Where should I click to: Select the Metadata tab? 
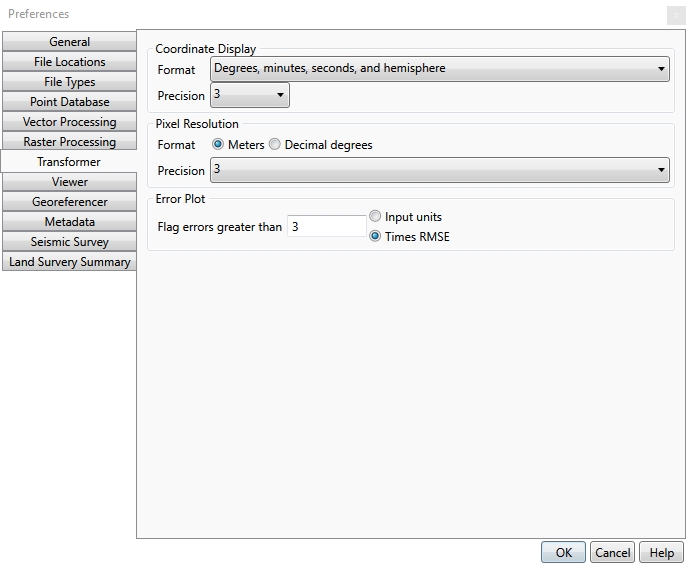pos(69,222)
